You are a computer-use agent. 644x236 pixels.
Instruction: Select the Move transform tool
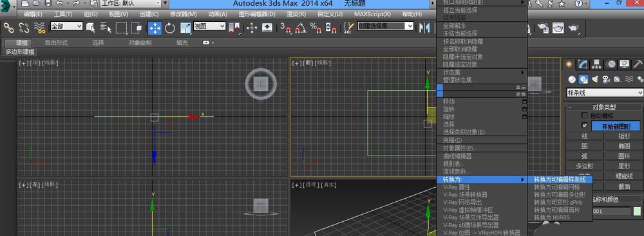(155, 28)
